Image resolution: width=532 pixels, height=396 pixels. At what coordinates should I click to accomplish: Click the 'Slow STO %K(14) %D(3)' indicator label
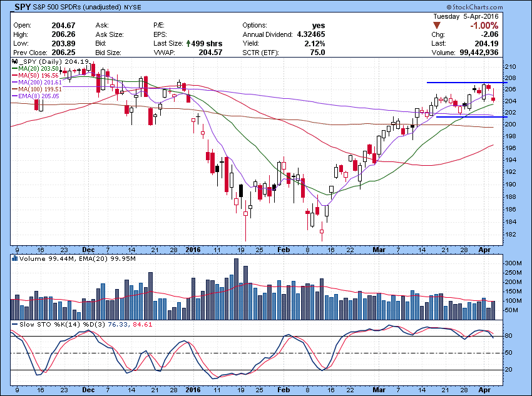63,325
